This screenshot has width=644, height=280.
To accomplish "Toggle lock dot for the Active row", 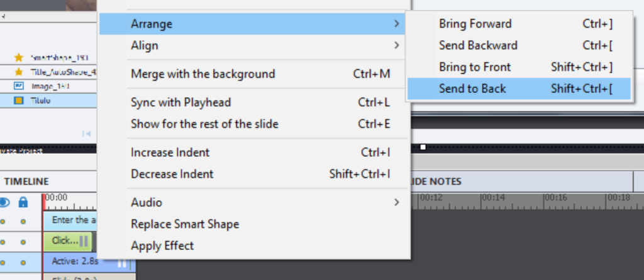I will click(x=23, y=262).
